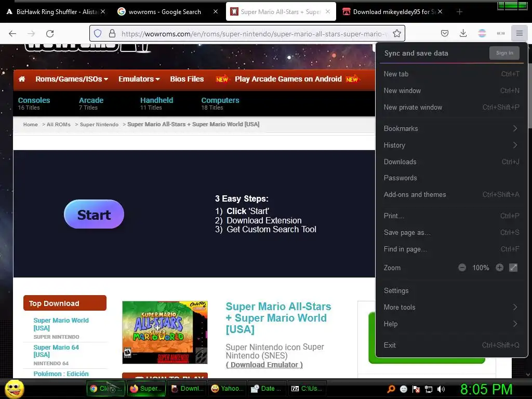Viewport: 532px width, 399px height.
Task: Close the BizHawk Ring Shuffler tab
Action: [x=103, y=11]
